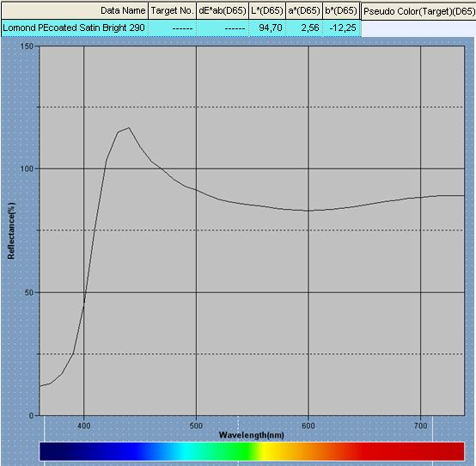Click the Pseudo Color(Target)(D65) header
The width and height of the screenshot is (476, 466).
[419, 11]
